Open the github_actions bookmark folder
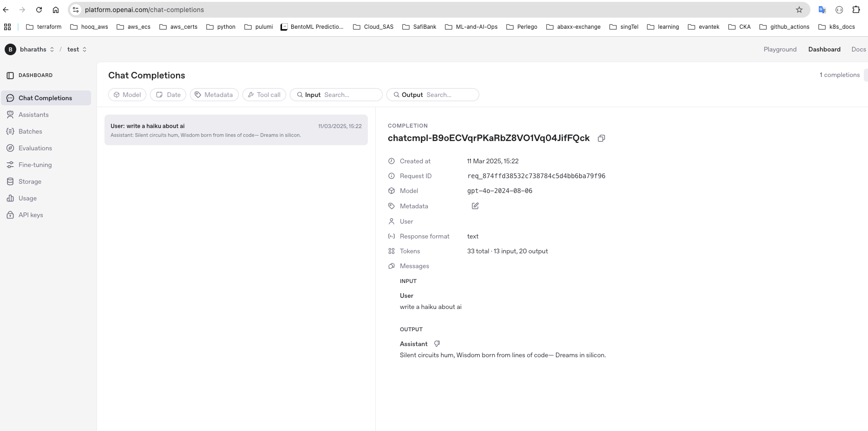Screen dimensions: 868x431 pos(785,27)
